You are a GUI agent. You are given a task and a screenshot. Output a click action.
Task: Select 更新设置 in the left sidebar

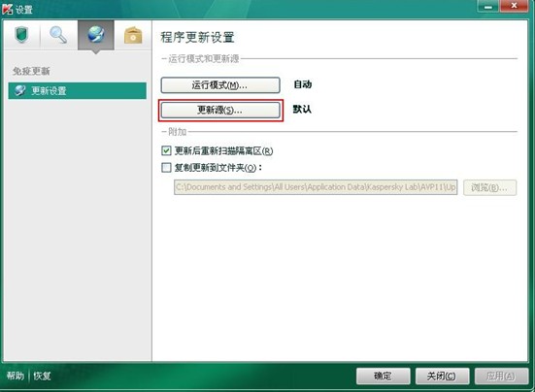pos(78,90)
